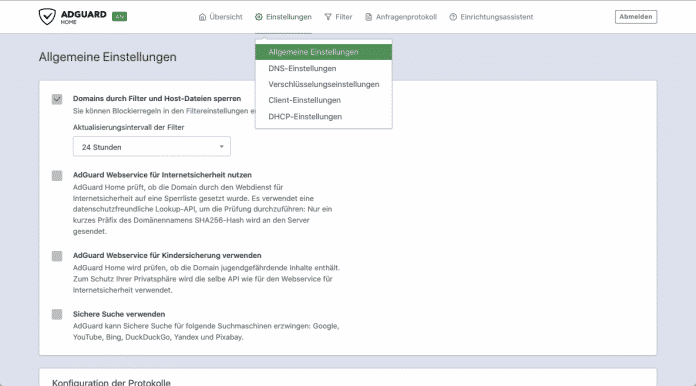Choose Client-Einstellungen from the menu
Screen dimensions: 696x386
point(324,100)
